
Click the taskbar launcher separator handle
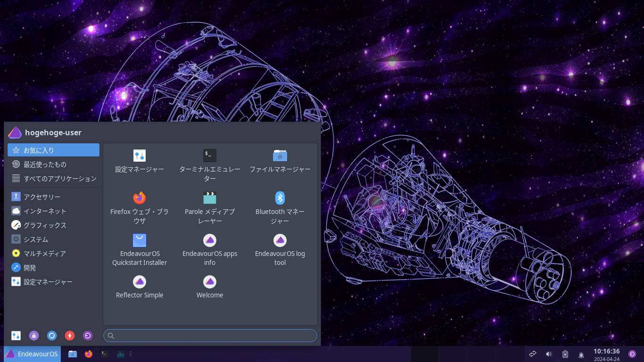tap(131, 354)
